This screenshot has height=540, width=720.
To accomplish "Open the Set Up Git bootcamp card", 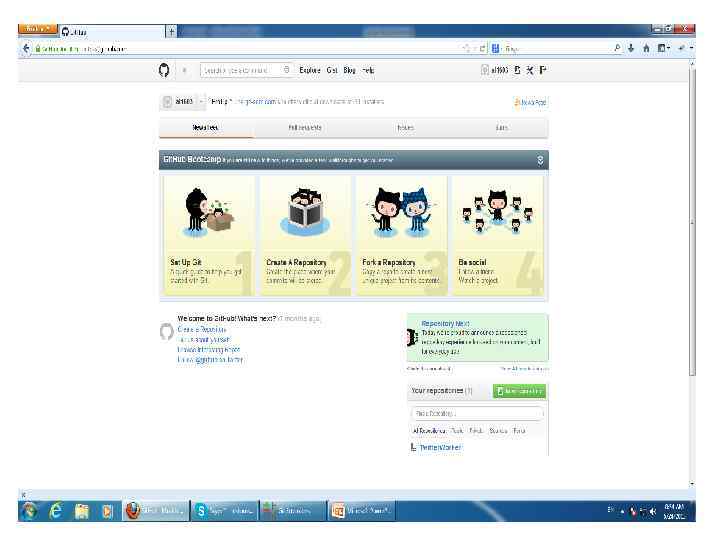I will click(209, 236).
